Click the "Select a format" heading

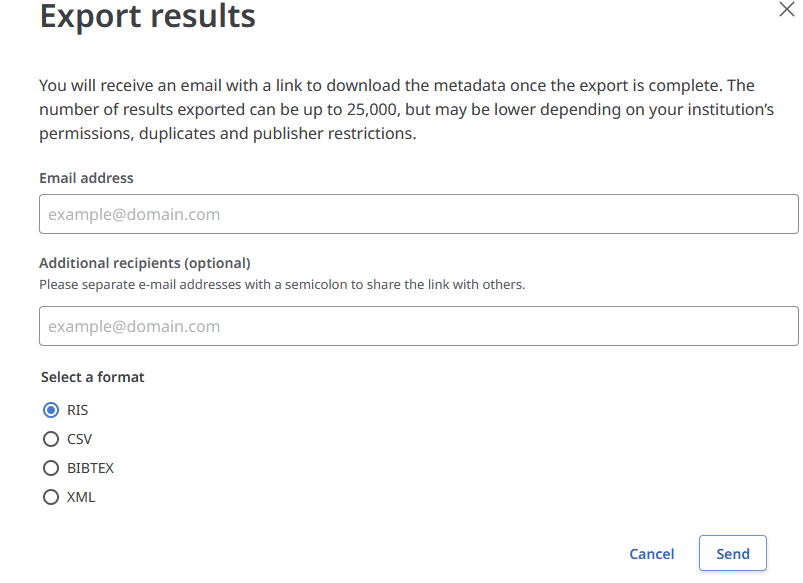pyautogui.click(x=93, y=377)
